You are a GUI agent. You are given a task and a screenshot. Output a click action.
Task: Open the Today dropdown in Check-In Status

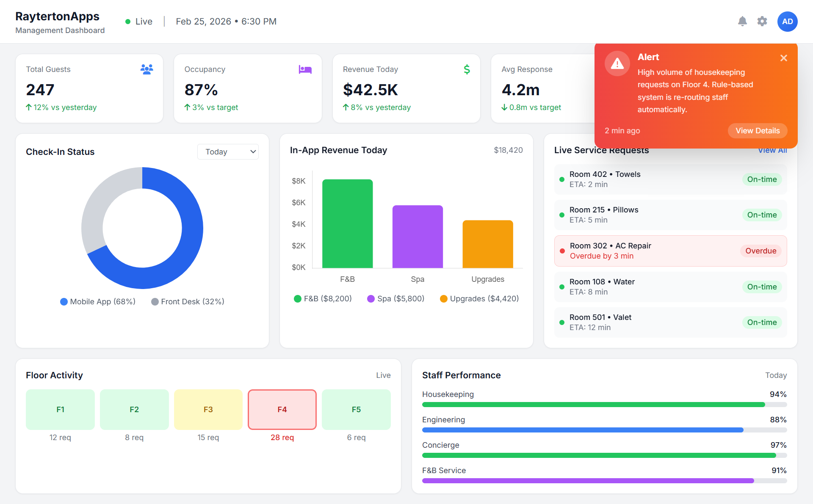coord(228,152)
